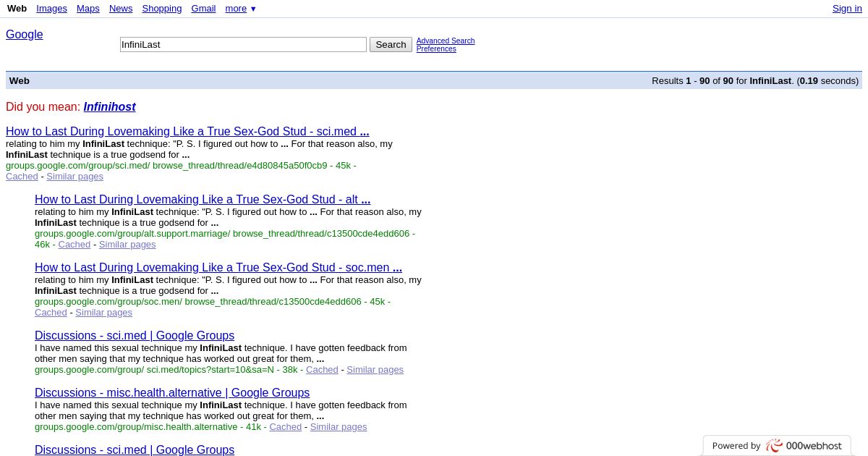Open Cached link for misc.health.alternative result
This screenshot has width=868, height=456.
click(x=285, y=427)
